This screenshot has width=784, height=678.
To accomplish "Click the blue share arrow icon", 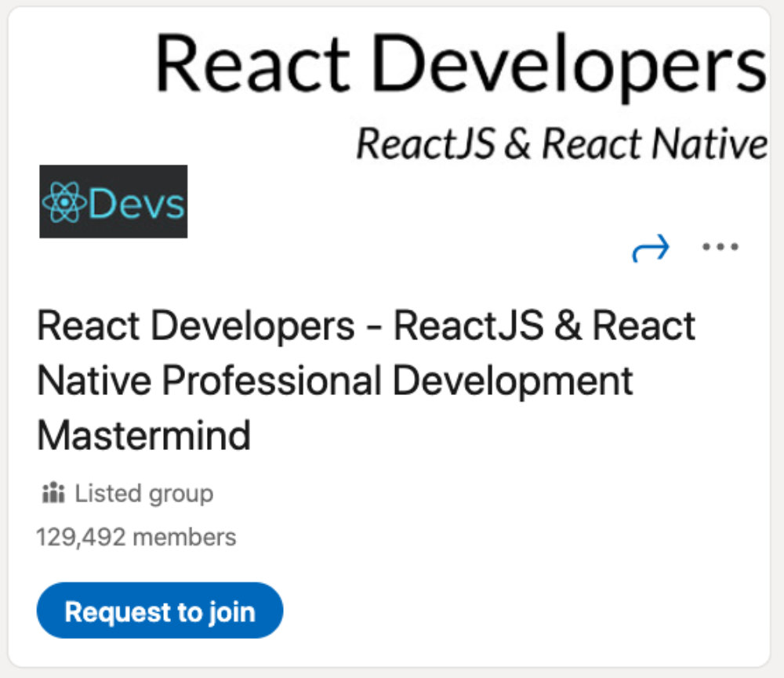I will pos(651,248).
